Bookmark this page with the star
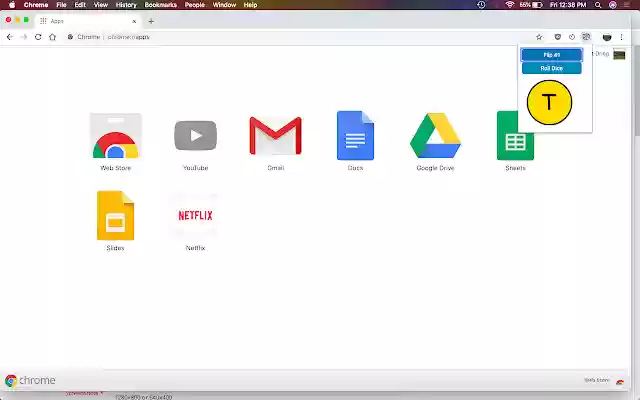This screenshot has height=400, width=640. pos(539,37)
